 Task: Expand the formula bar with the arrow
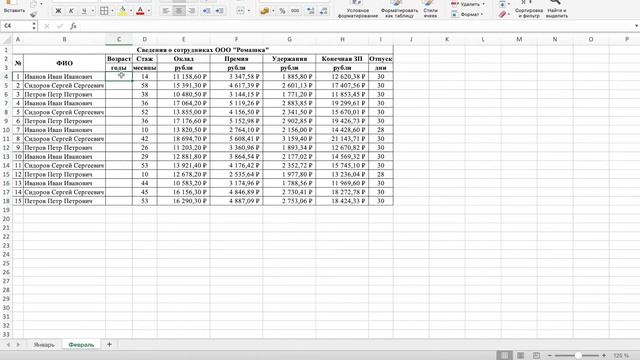(636, 26)
